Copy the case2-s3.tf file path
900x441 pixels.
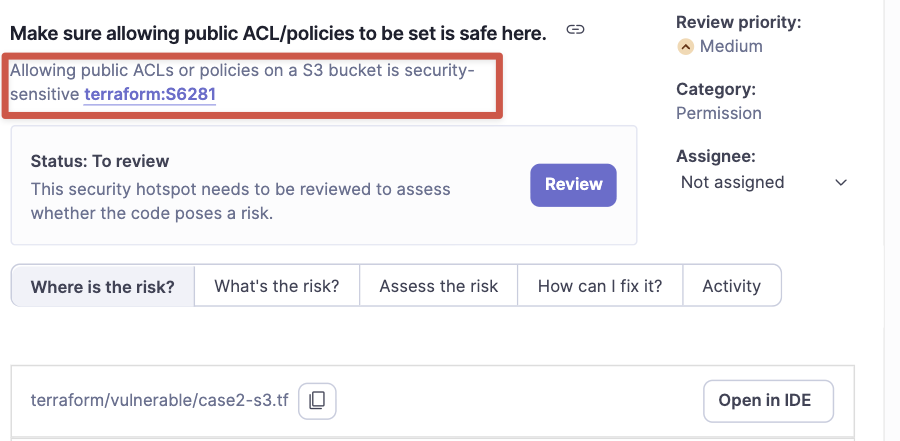pyautogui.click(x=317, y=401)
